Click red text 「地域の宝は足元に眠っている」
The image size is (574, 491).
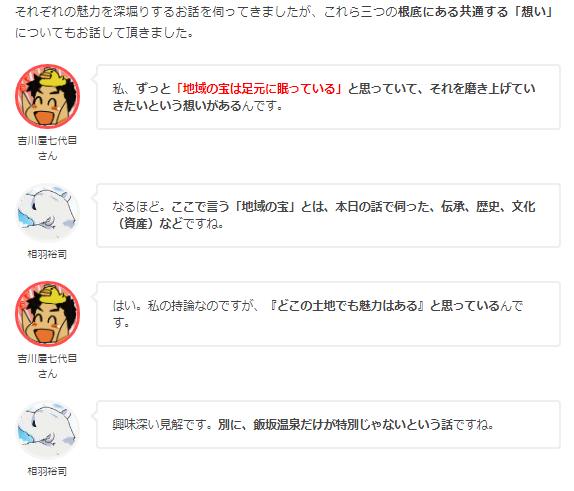click(x=258, y=89)
